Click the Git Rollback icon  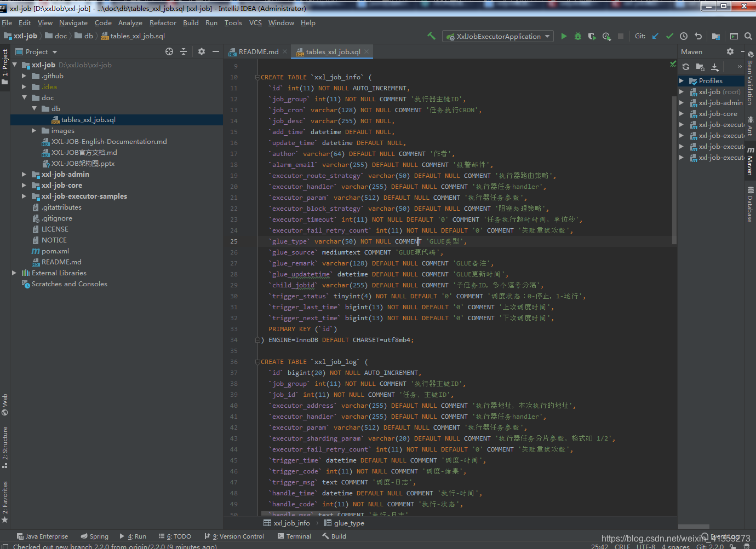click(x=698, y=36)
